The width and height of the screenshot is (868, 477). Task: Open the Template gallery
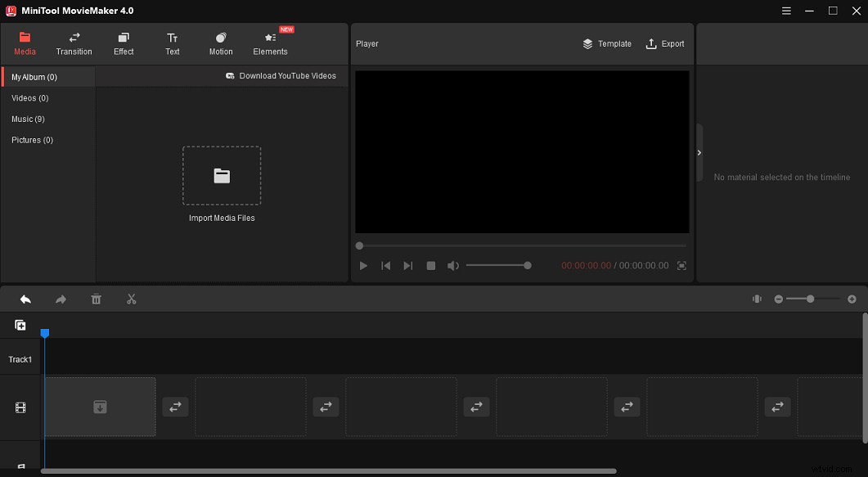click(607, 43)
